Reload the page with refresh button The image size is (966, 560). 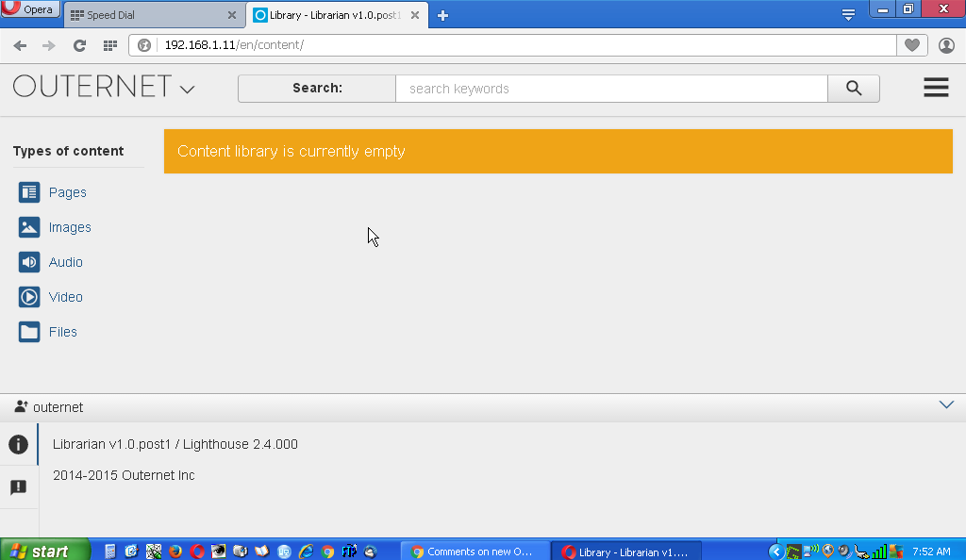79,45
